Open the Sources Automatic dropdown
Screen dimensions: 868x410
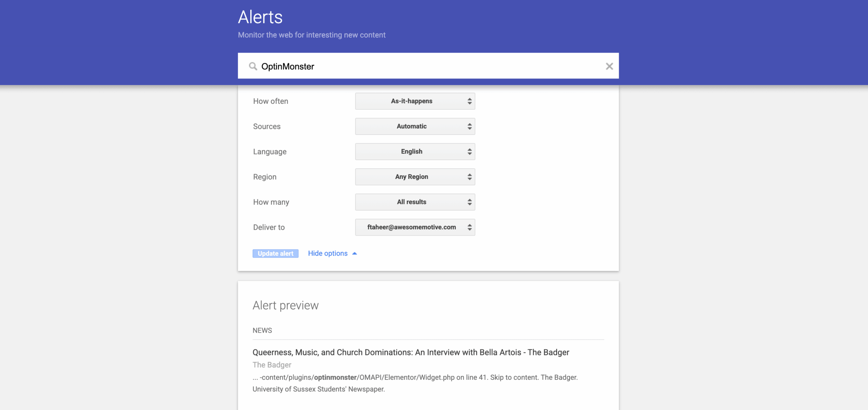point(415,126)
